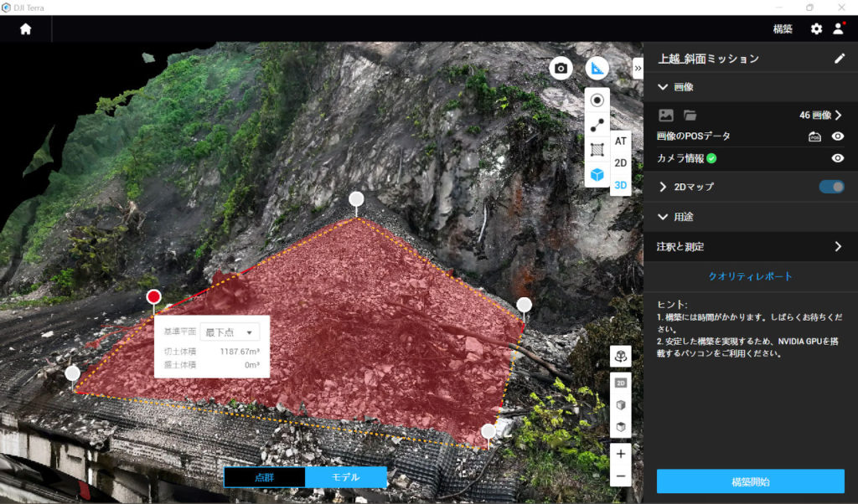Select the point measurement tool
The image size is (858, 504).
pyautogui.click(x=597, y=100)
